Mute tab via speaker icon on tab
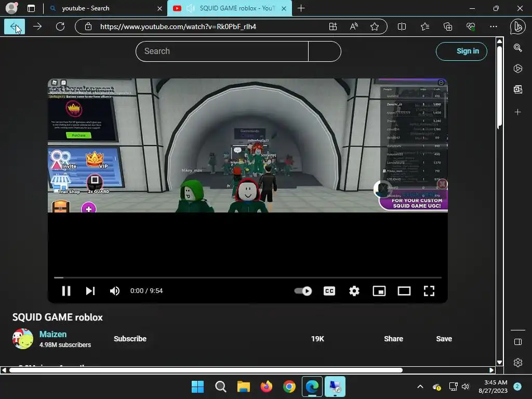Image resolution: width=532 pixels, height=399 pixels. (191, 8)
